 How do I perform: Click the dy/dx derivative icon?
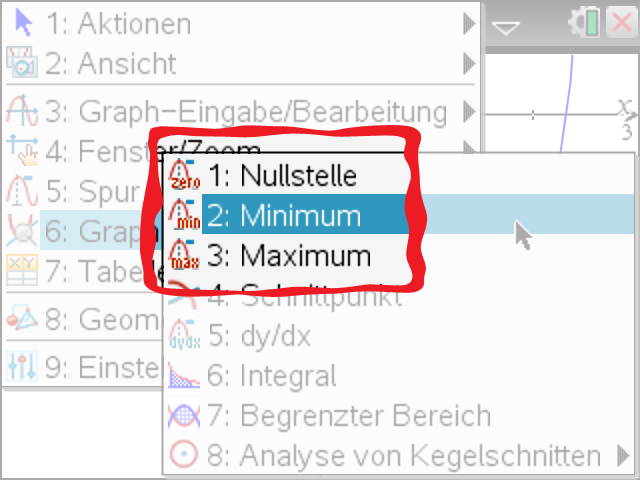185,336
